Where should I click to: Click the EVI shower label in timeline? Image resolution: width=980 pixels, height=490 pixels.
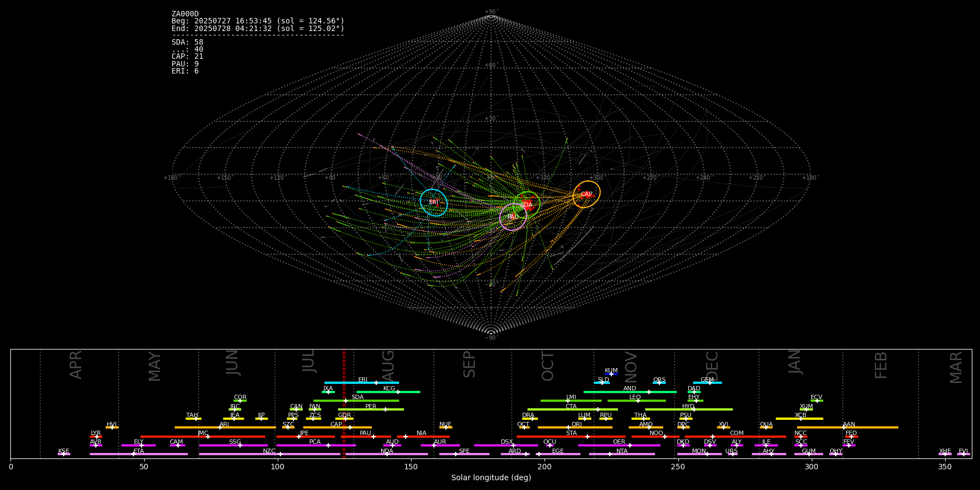963,451
